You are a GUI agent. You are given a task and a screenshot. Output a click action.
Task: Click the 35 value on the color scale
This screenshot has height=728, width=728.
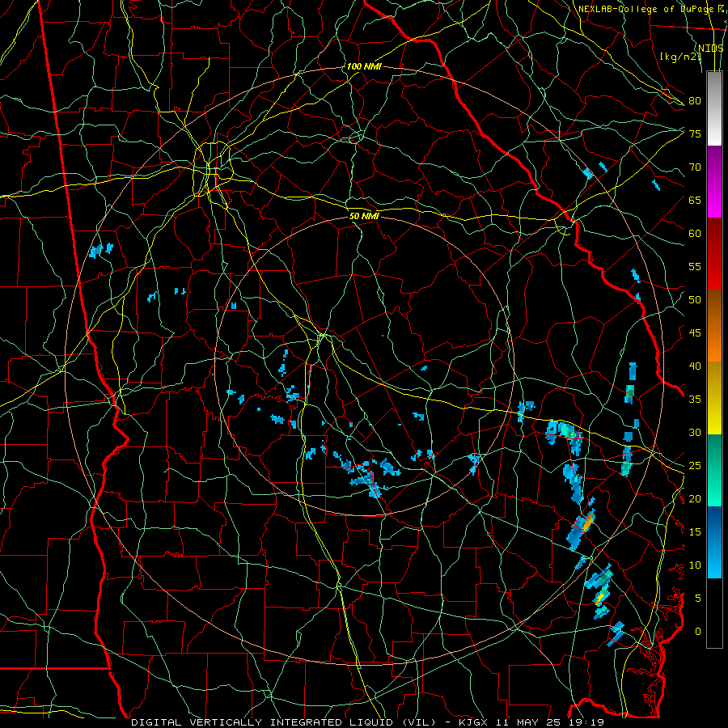tap(695, 400)
